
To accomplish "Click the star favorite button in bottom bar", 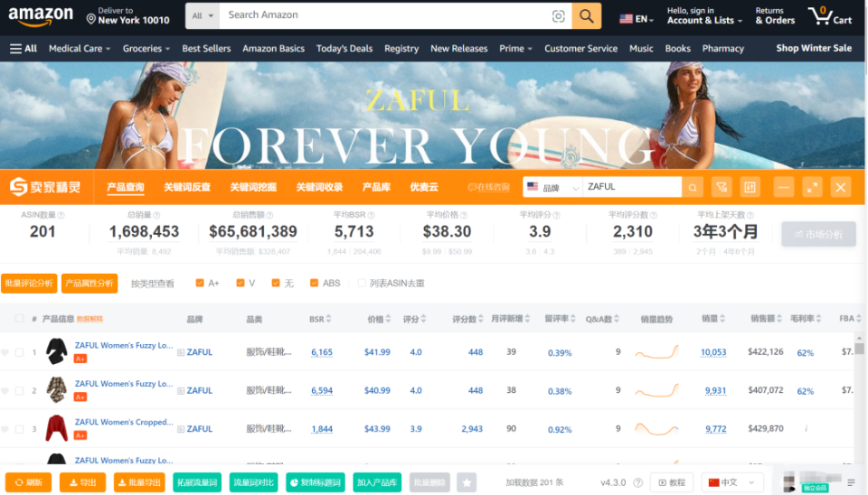I will click(x=467, y=482).
